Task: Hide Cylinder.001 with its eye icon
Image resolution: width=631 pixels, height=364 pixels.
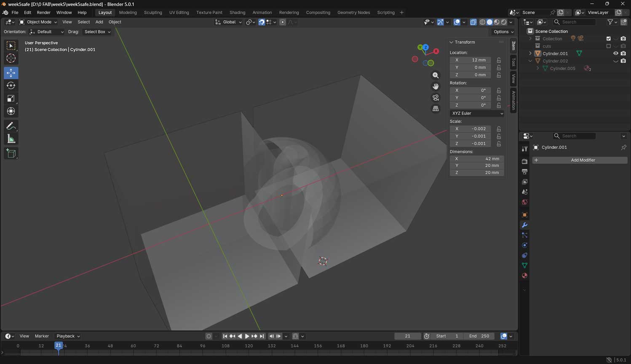Action: point(616,54)
